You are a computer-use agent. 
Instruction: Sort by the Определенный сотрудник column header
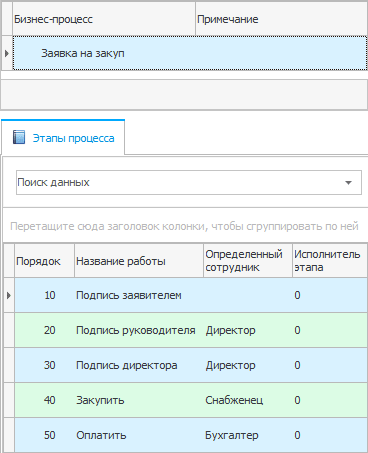click(x=248, y=261)
